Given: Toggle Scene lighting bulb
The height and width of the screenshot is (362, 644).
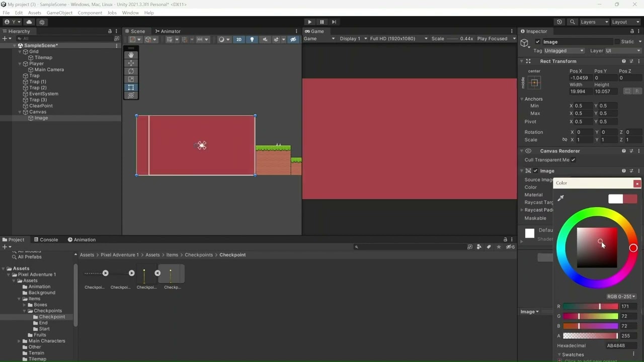Looking at the screenshot, I should tap(252, 39).
